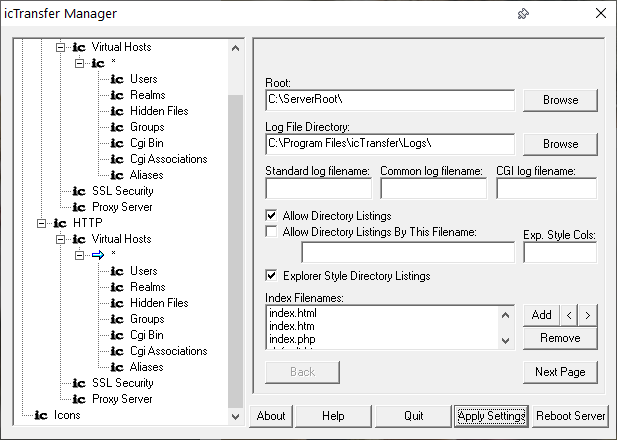This screenshot has width=617, height=440.
Task: Remove the selected index filename
Action: click(x=560, y=338)
